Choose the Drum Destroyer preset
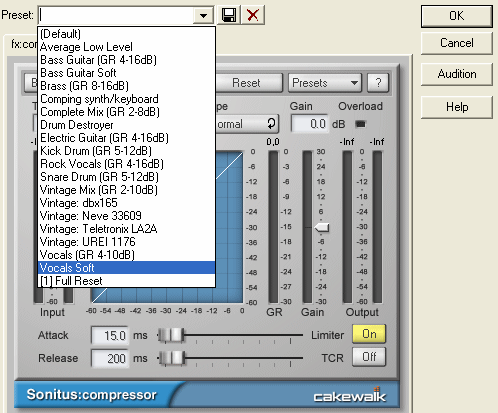The width and height of the screenshot is (498, 413). point(127,125)
